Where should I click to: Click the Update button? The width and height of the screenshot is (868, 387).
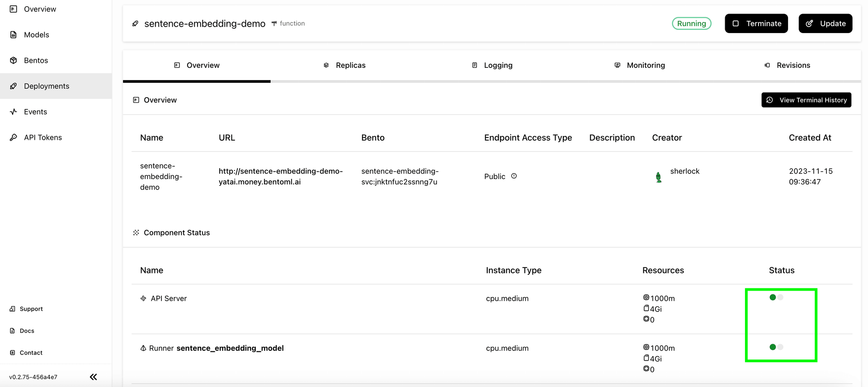[x=825, y=24]
